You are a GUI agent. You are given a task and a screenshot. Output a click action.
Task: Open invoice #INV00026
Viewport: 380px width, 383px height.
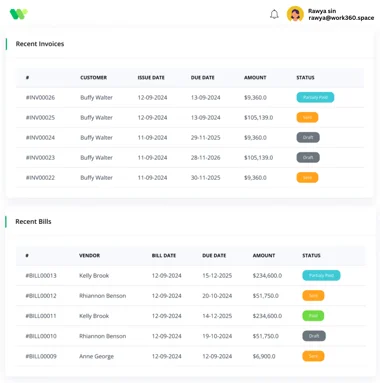click(40, 98)
